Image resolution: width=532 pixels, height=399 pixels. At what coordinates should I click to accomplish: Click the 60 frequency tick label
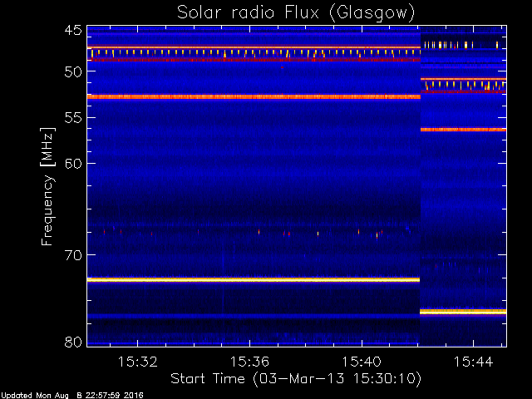click(73, 164)
